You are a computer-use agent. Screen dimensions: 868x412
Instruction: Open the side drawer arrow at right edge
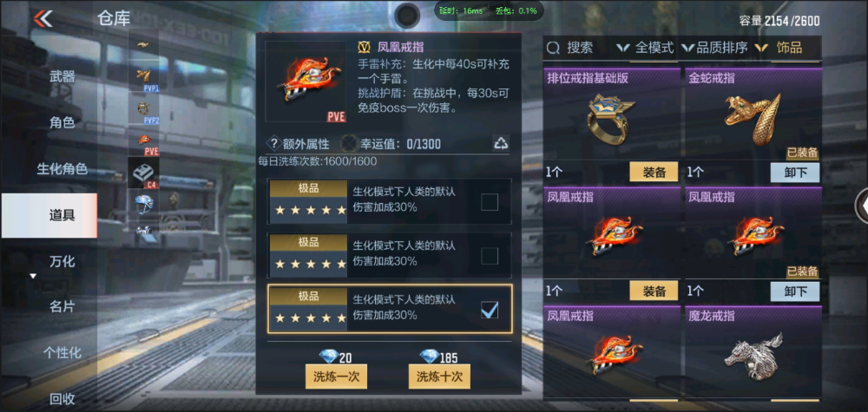pyautogui.click(x=863, y=206)
